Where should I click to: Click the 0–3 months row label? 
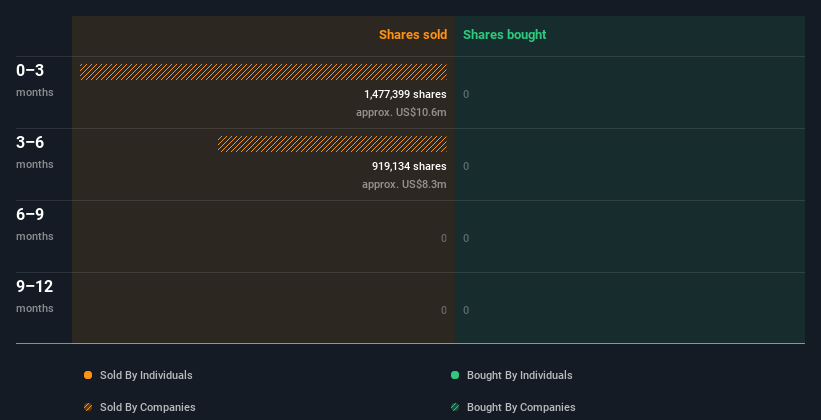[x=35, y=80]
